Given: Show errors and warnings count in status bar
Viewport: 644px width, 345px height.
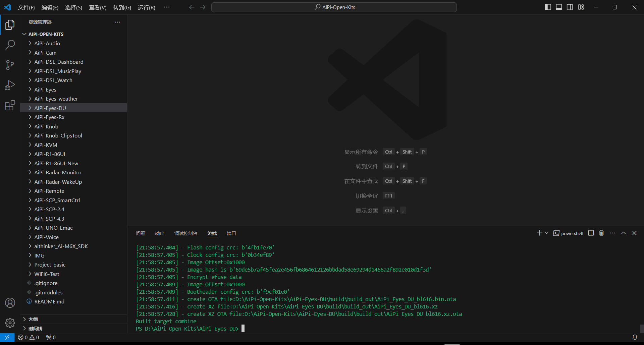Looking at the screenshot, I should 29,337.
